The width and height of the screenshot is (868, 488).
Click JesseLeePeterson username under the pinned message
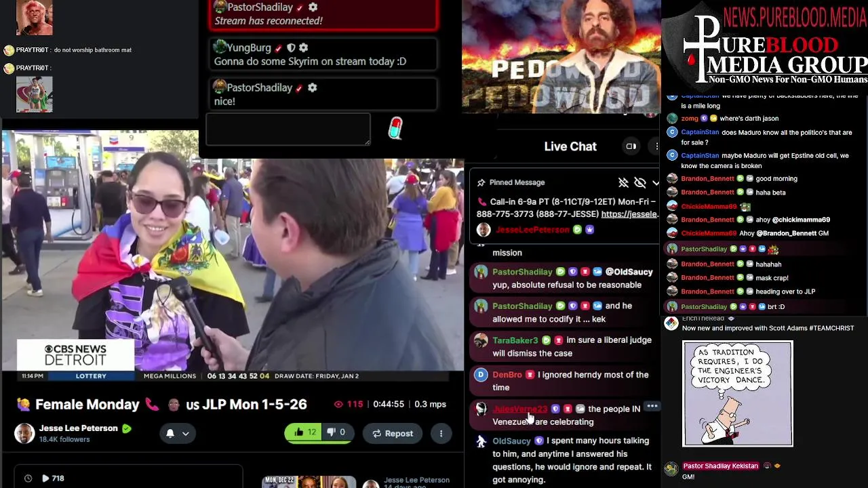click(532, 230)
